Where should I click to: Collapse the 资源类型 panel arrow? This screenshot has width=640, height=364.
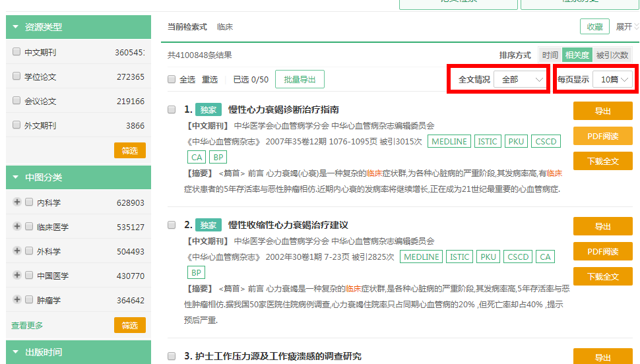15,27
